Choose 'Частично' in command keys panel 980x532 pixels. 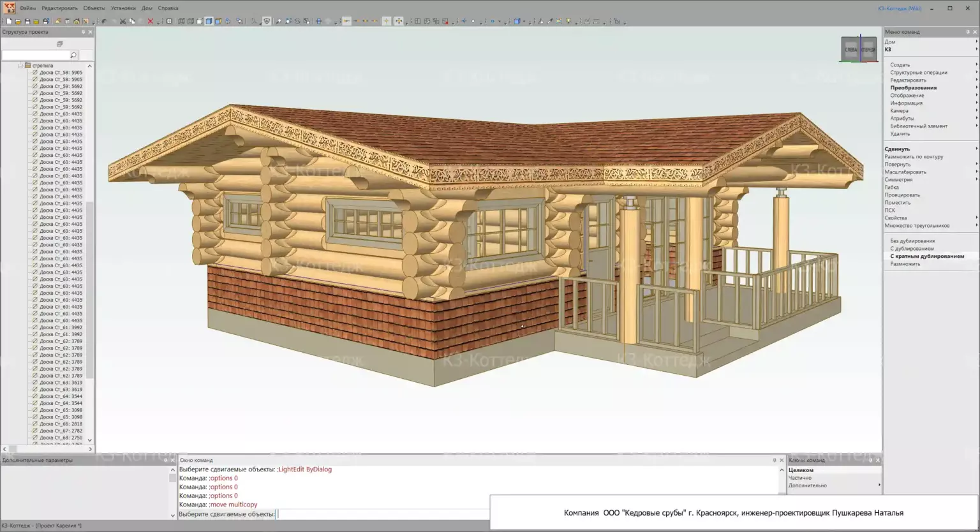click(800, 478)
